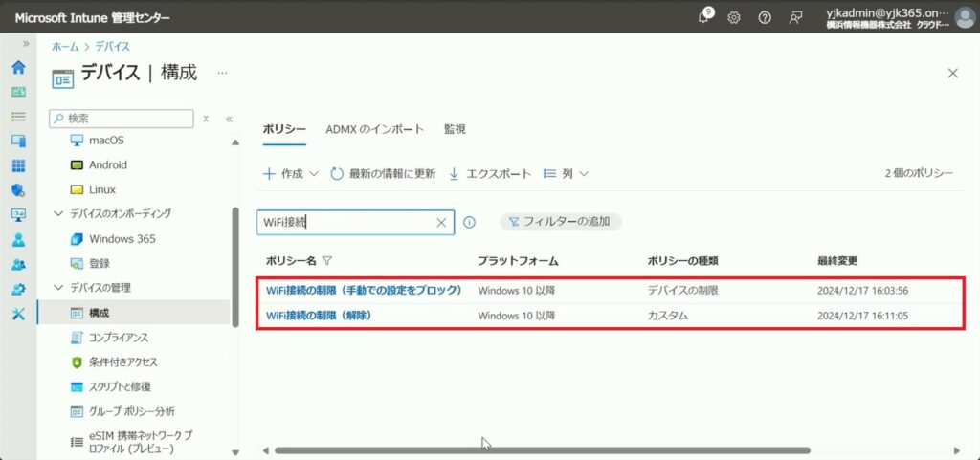The width and height of the screenshot is (980, 460).
Task: Open the help question mark icon
Action: 765,17
